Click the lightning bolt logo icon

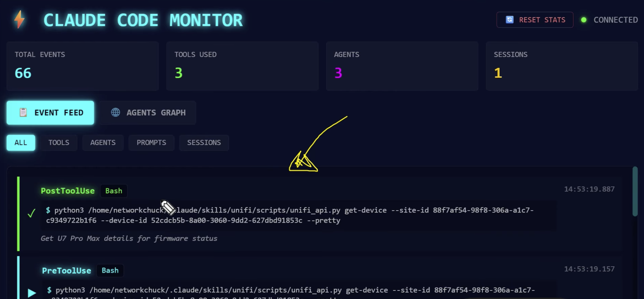click(19, 19)
